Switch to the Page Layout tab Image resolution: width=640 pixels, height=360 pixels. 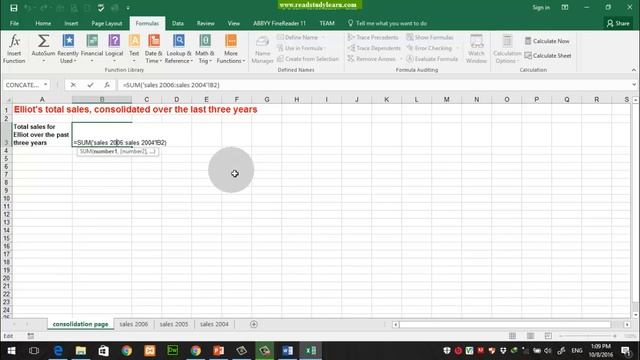(107, 23)
